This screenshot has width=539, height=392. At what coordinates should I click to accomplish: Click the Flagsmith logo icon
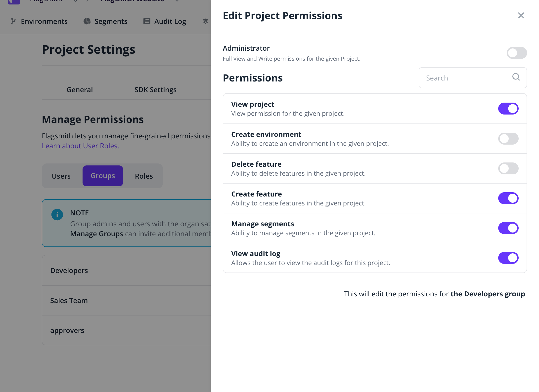[x=14, y=1]
